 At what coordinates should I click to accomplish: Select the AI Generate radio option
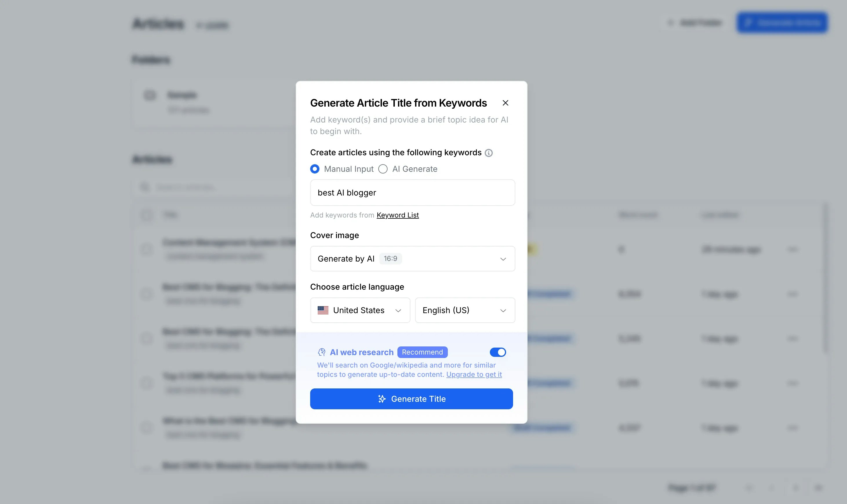[383, 169]
